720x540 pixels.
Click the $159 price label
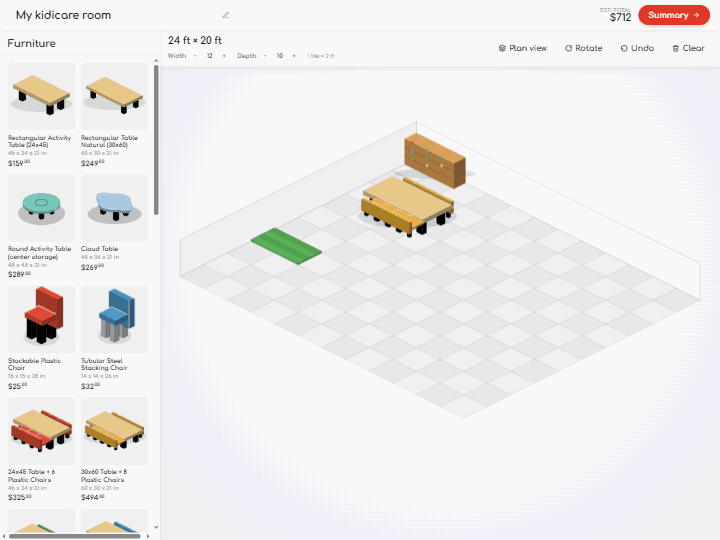pos(19,163)
